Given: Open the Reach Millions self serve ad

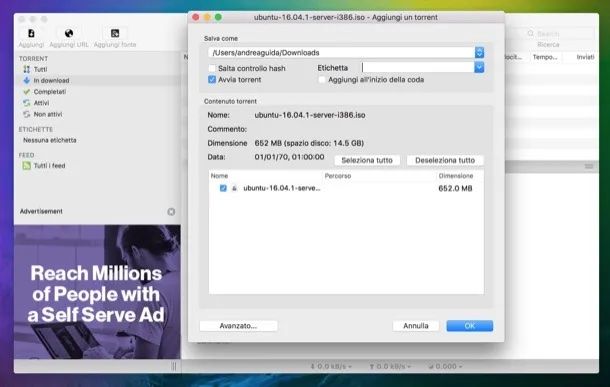Looking at the screenshot, I should pyautogui.click(x=97, y=292).
